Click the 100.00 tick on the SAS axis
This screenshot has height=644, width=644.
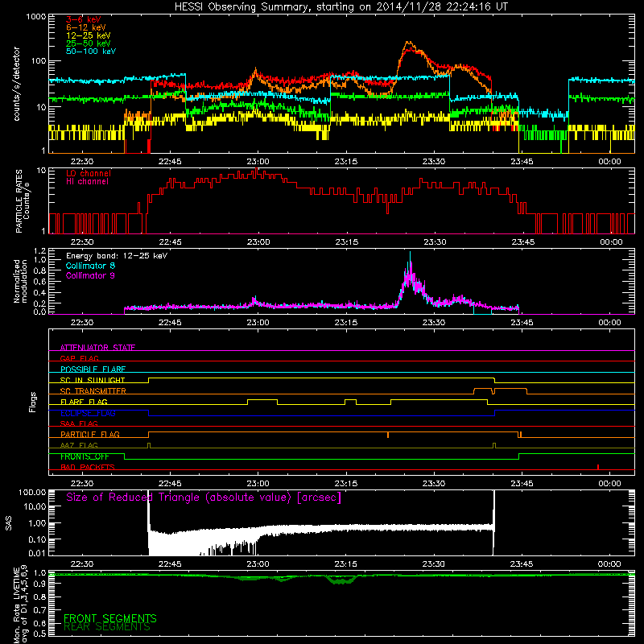32,492
